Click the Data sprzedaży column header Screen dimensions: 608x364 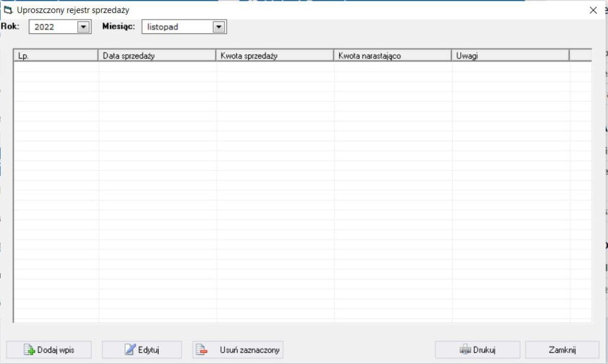[x=156, y=55]
